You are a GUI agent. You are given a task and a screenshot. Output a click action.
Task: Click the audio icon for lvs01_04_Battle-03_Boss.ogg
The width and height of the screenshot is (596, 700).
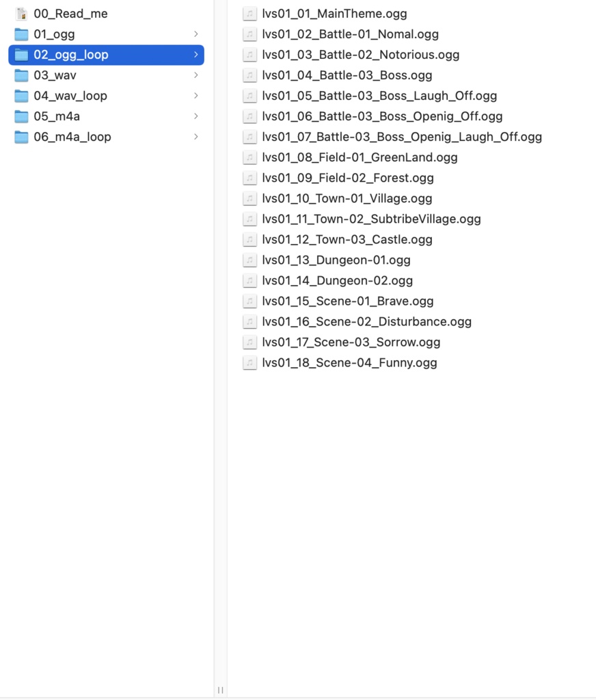point(249,75)
